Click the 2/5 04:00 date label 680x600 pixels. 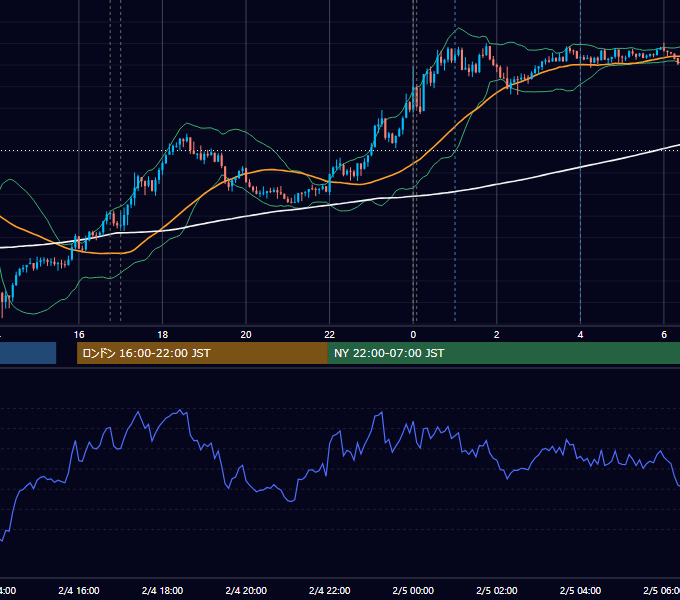click(580, 590)
